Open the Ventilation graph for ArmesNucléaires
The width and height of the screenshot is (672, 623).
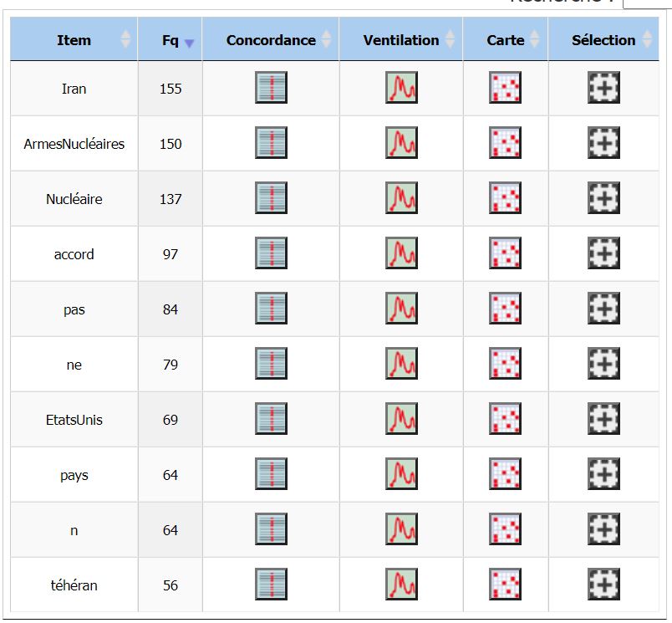(x=401, y=143)
